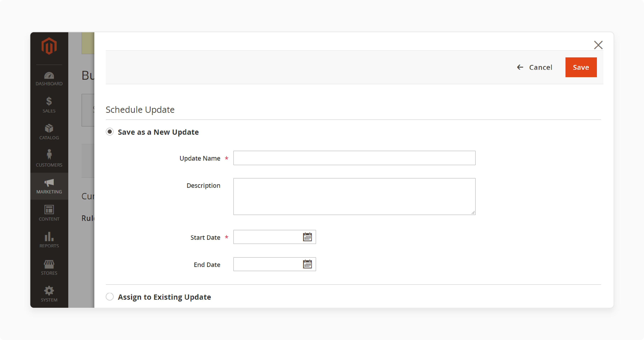Click the End Date label
Viewport: 644px width, 340px height.
coord(207,265)
